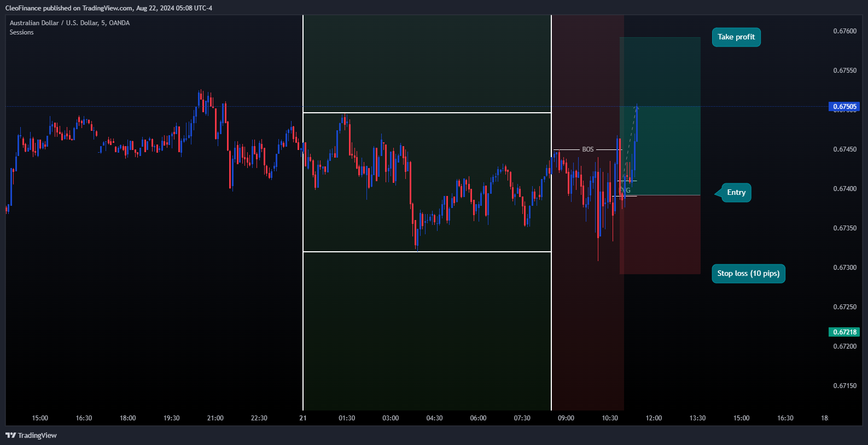Viewport: 868px width, 445px height.
Task: Click the 12:00 time axis label
Action: point(654,418)
